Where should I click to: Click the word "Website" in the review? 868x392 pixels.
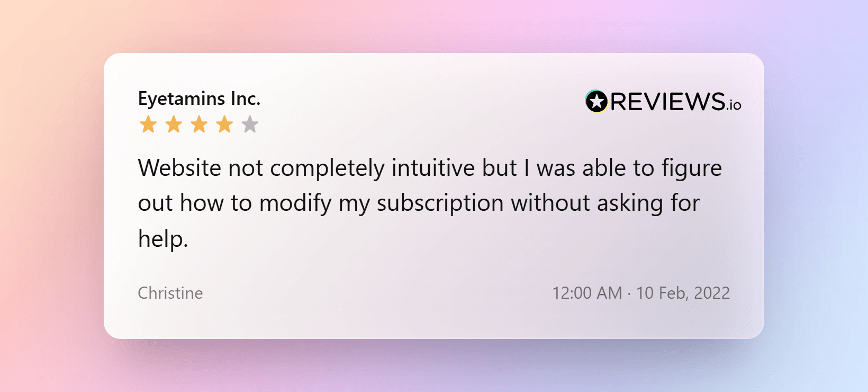pyautogui.click(x=179, y=168)
